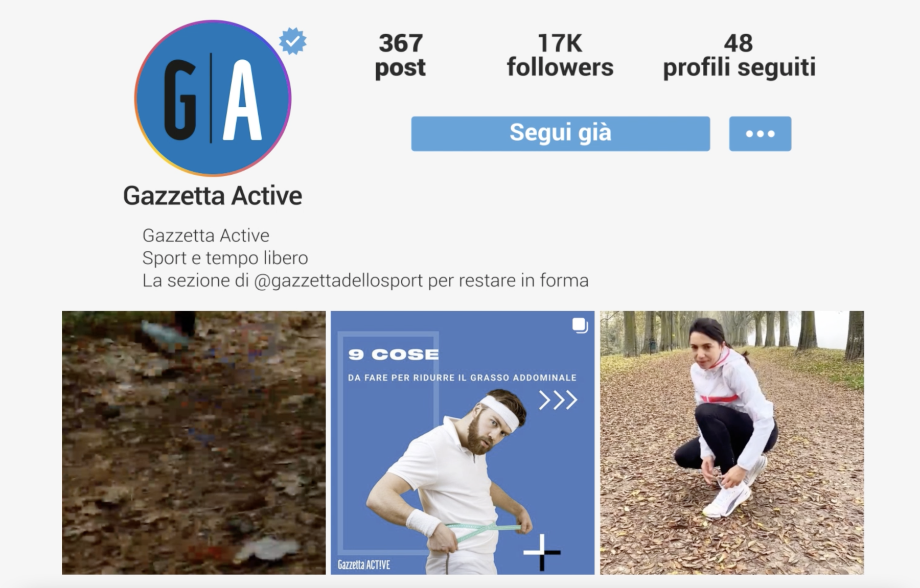Screen dimensions: 920x588
Task: Click the Gazzetta Active logo on blue post
Action: [x=363, y=565]
